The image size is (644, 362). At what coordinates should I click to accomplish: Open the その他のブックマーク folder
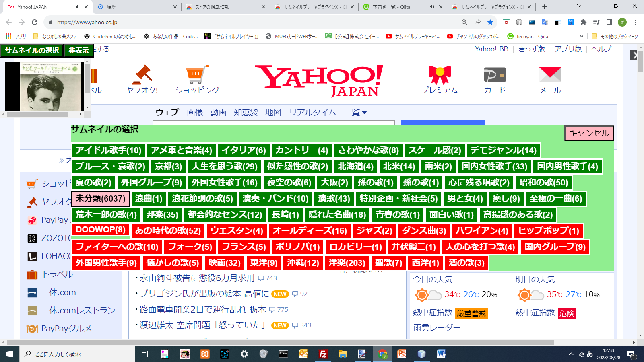pyautogui.click(x=614, y=36)
